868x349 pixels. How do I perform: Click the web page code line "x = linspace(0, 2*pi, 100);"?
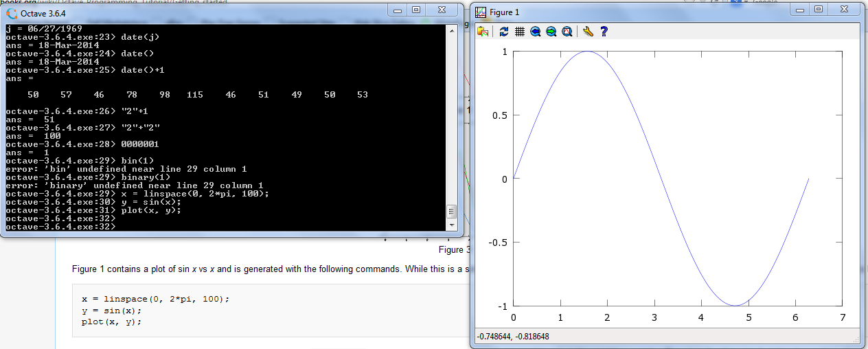155,300
